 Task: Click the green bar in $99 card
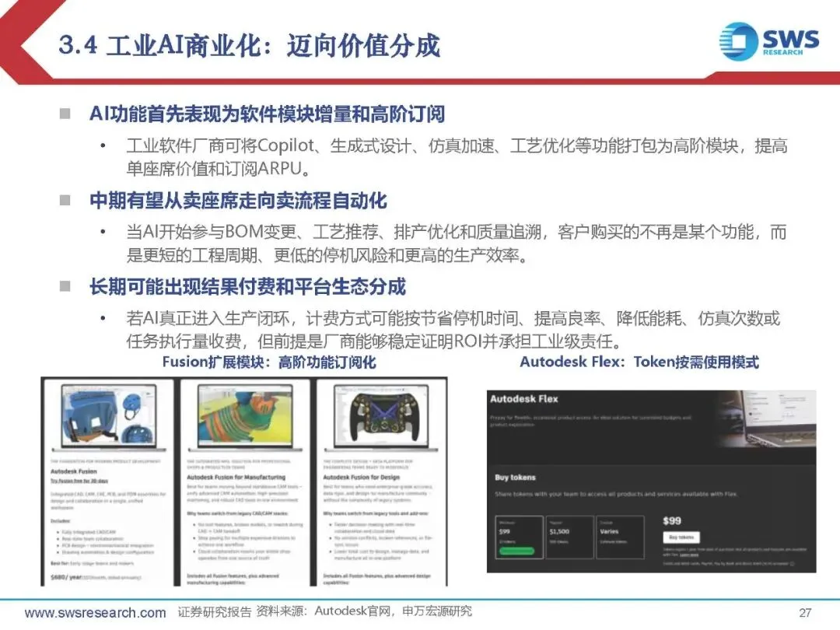tap(517, 551)
